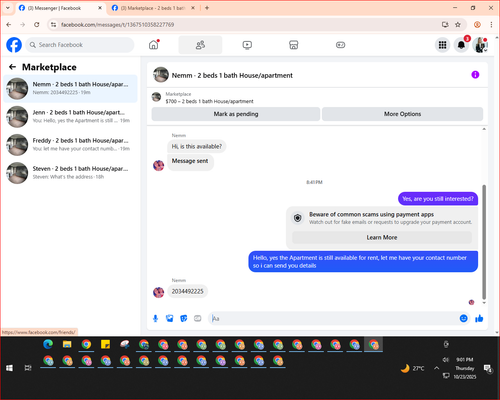Open File Explorer from the taskbar
The height and width of the screenshot is (400, 500).
click(x=67, y=344)
